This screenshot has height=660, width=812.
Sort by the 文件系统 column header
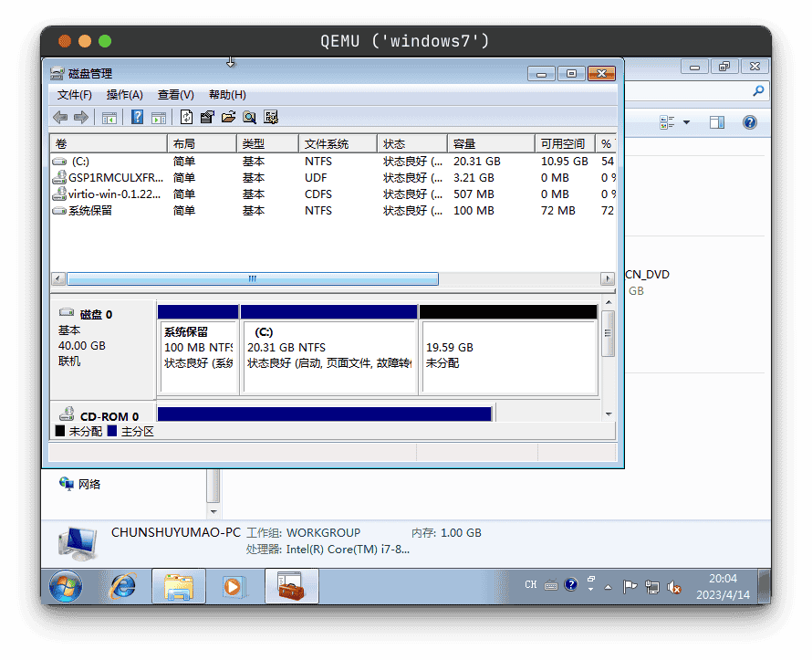click(338, 143)
